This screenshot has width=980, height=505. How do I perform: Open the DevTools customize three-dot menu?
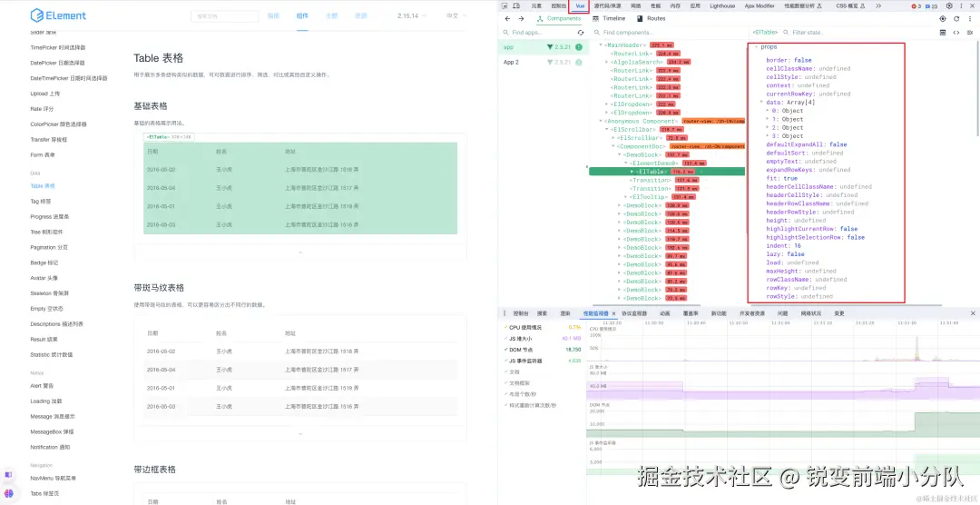[961, 5]
